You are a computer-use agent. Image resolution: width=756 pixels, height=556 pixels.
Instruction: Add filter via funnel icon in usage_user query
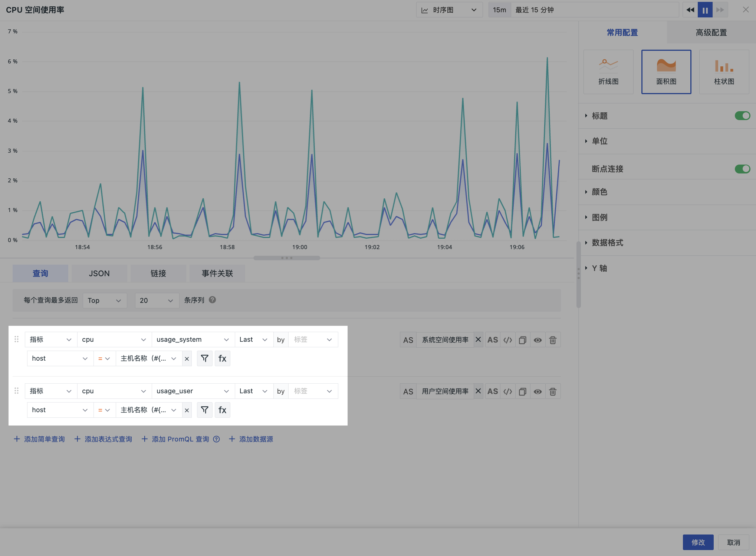pyautogui.click(x=204, y=410)
